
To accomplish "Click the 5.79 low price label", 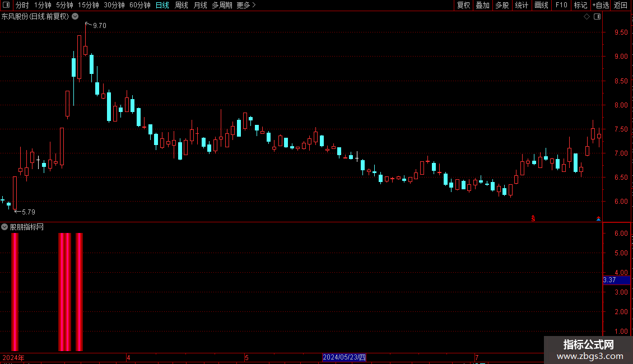I will tap(28, 212).
